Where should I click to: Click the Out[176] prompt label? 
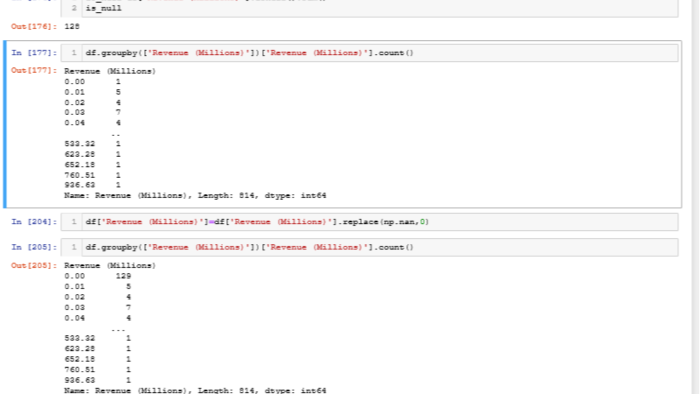[x=34, y=26]
